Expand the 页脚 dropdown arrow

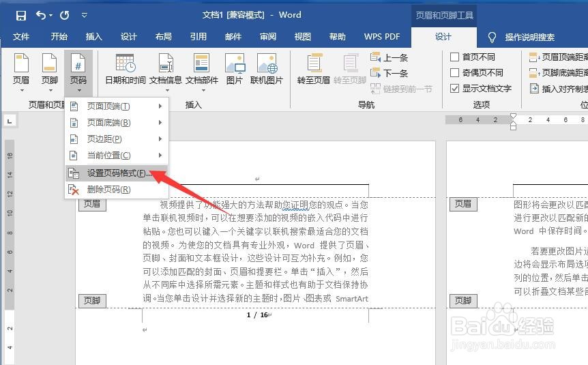tap(50, 91)
